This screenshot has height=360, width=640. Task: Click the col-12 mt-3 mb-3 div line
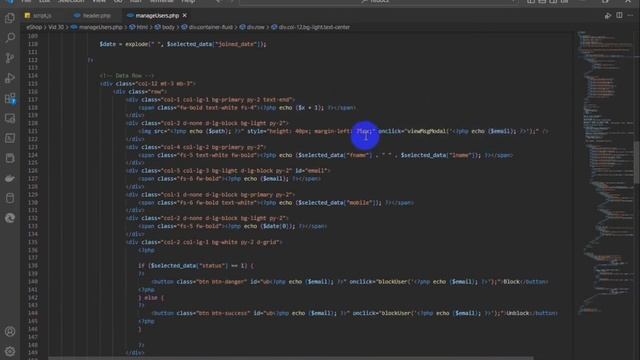(x=148, y=84)
